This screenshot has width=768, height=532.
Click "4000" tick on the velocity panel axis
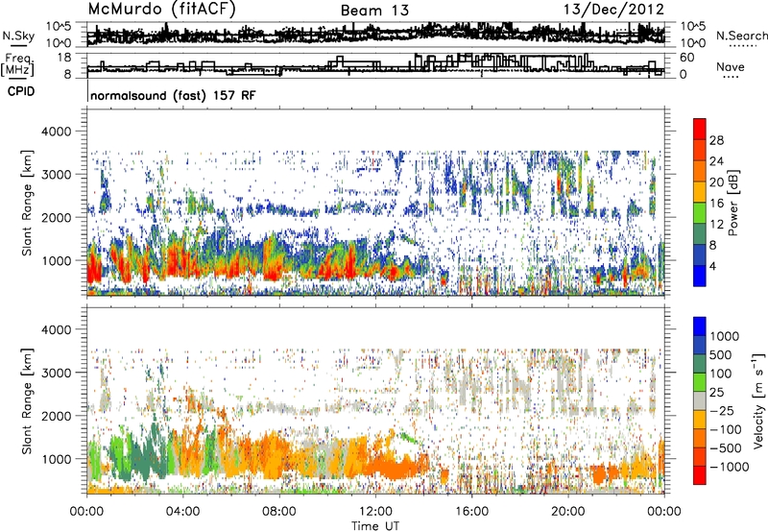pyautogui.click(x=56, y=329)
